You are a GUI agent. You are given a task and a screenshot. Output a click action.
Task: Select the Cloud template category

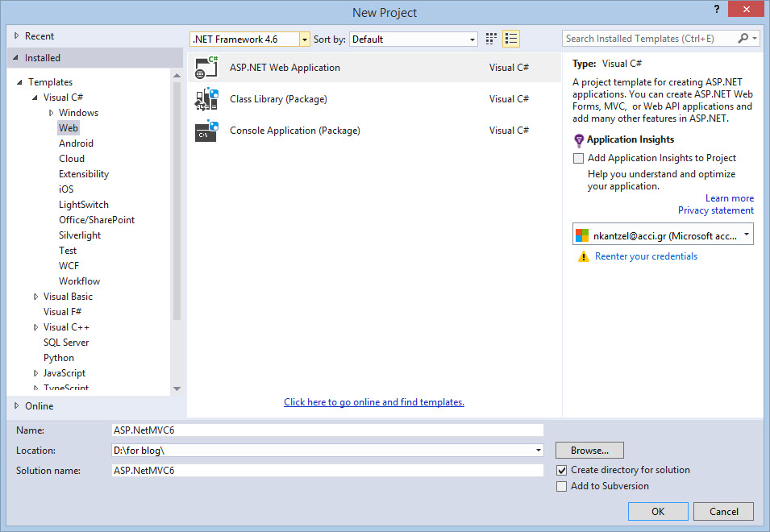[72, 159]
